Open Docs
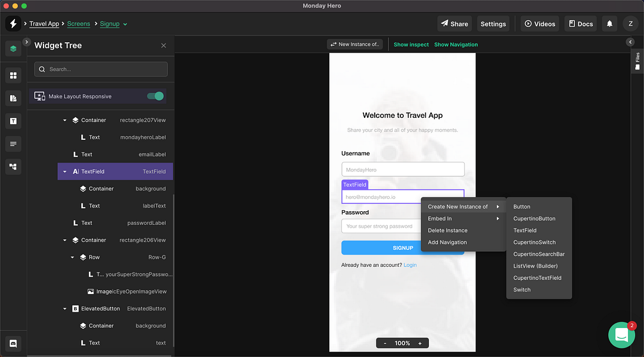Screen dimensions: 644x357 (x=580, y=24)
